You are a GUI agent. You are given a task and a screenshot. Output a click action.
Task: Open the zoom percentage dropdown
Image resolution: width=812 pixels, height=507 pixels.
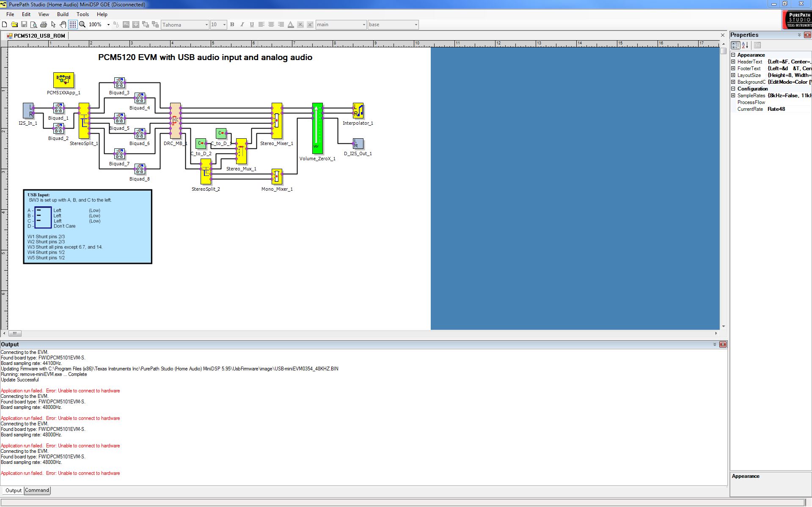108,25
